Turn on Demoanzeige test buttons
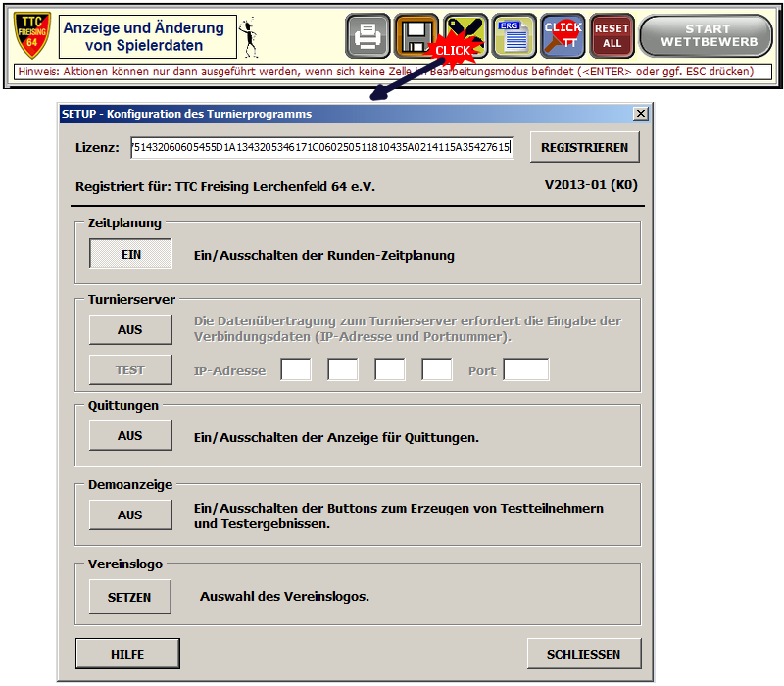Viewport: 784px width, 686px height. (129, 514)
